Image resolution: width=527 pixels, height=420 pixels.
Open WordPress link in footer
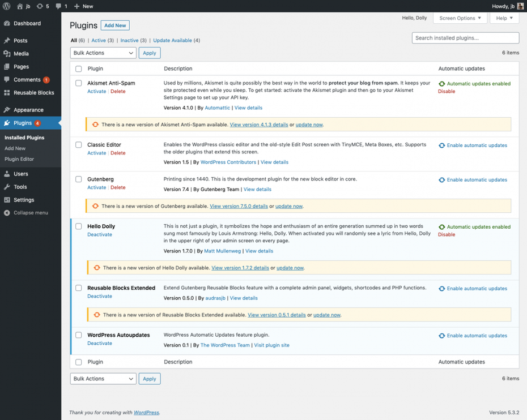(147, 413)
